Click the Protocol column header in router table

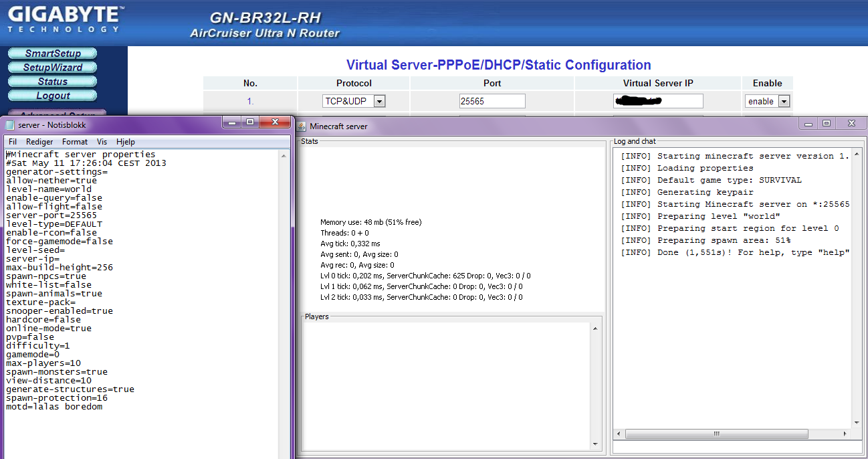click(x=354, y=83)
